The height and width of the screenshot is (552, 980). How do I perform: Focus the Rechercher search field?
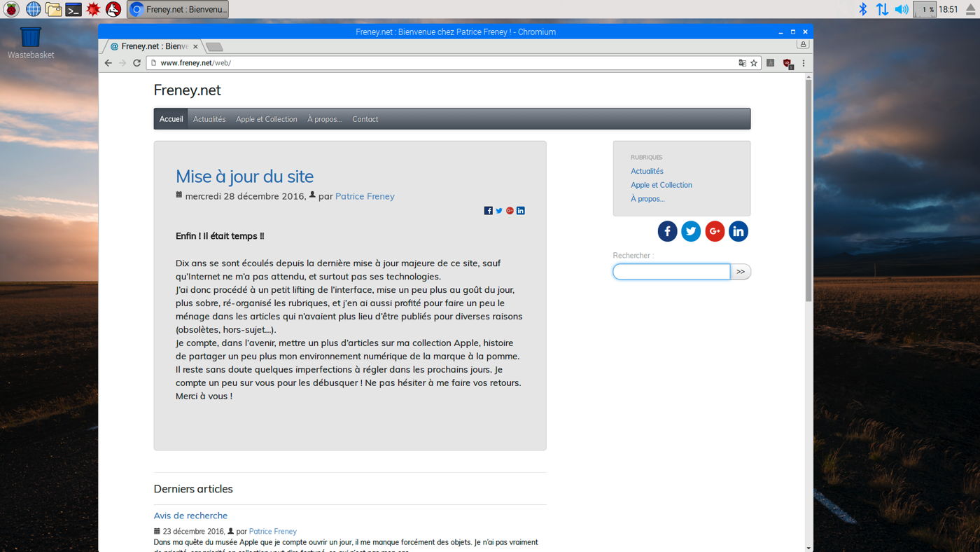pos(671,272)
